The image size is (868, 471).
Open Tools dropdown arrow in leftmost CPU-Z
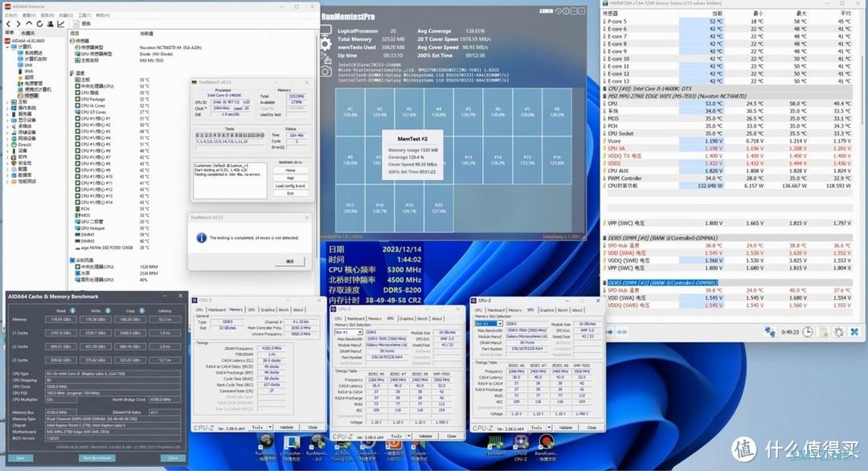click(270, 428)
